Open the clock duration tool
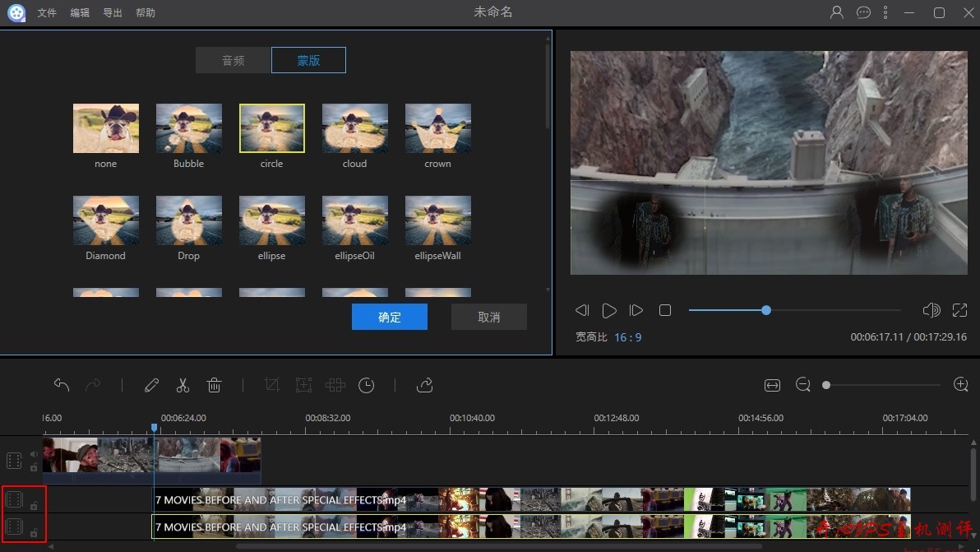Screen dimensions: 980x552 [367, 385]
